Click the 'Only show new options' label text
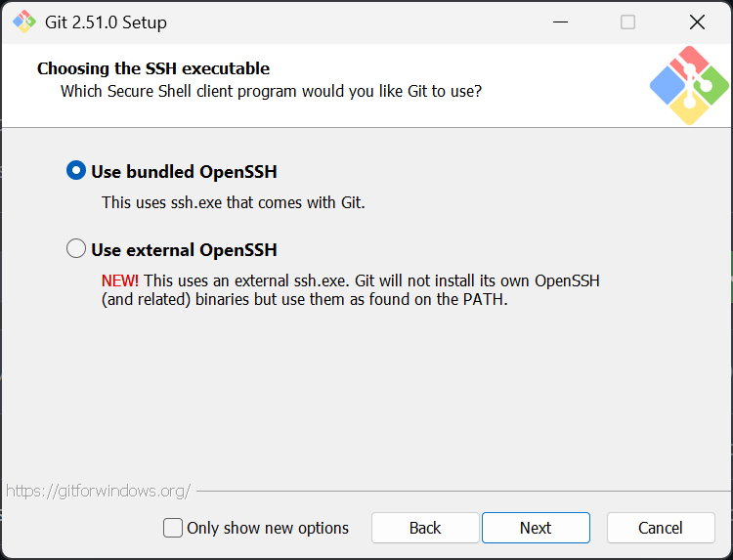 268,528
